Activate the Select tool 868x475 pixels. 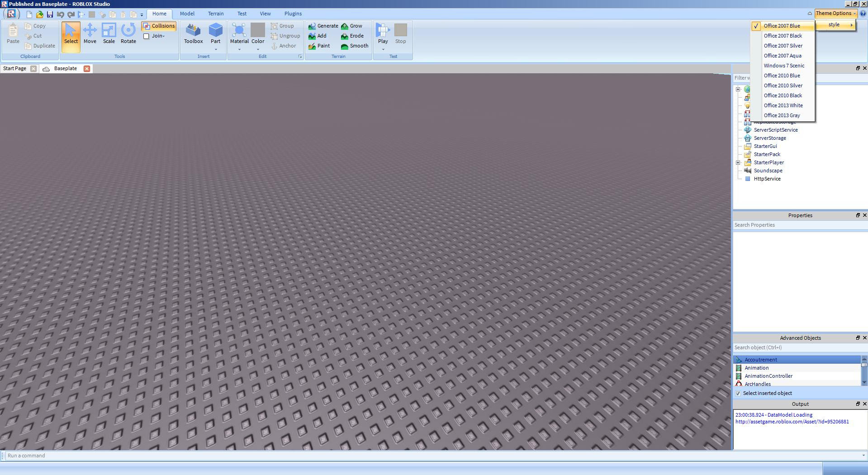(71, 37)
